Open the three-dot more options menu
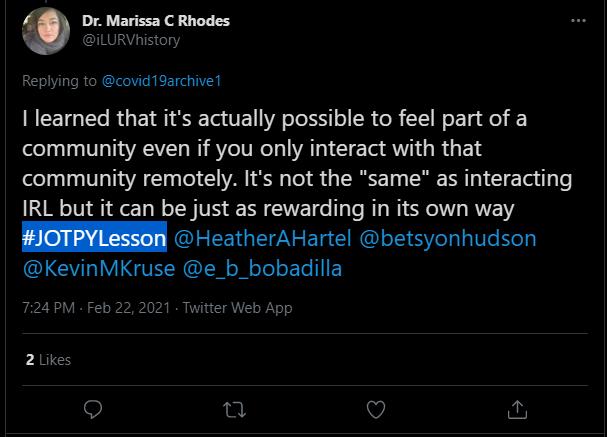Image resolution: width=607 pixels, height=437 pixels. pyautogui.click(x=578, y=20)
